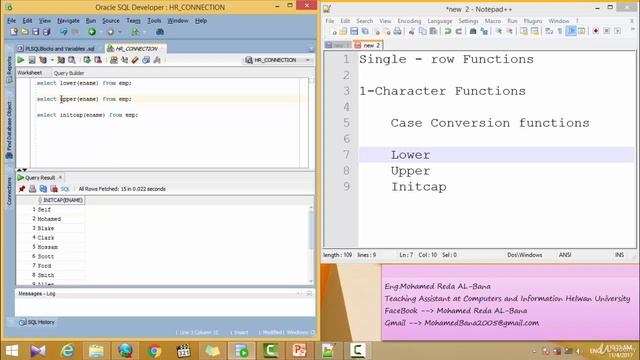The width and height of the screenshot is (640, 360).
Task: Click line 9 'Initcap' in Notepad++
Action: pyautogui.click(x=418, y=187)
